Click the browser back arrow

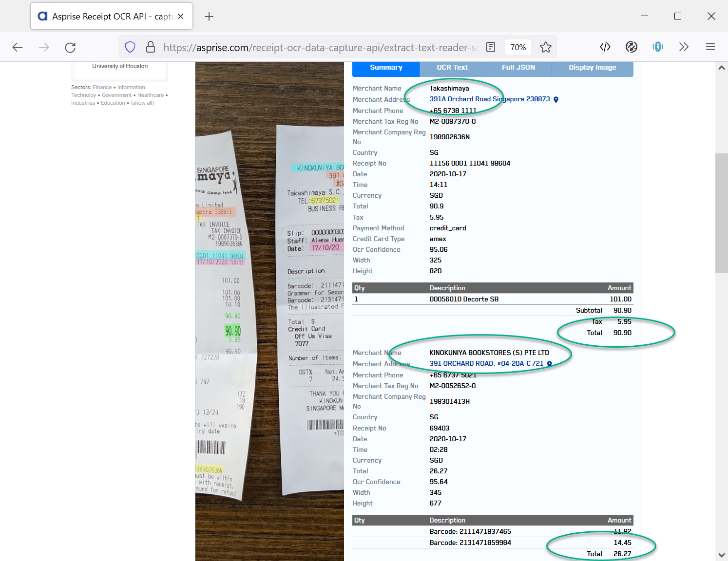pos(18,47)
